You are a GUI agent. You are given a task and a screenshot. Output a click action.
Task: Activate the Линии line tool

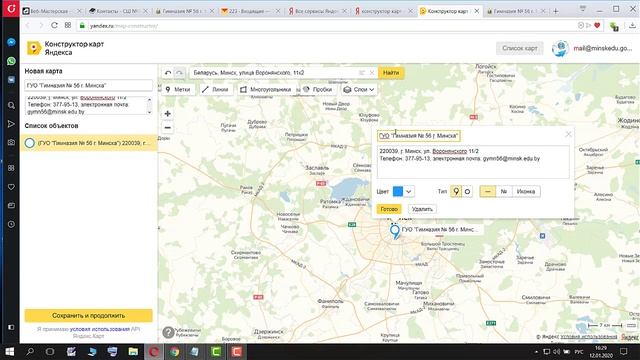pos(215,89)
